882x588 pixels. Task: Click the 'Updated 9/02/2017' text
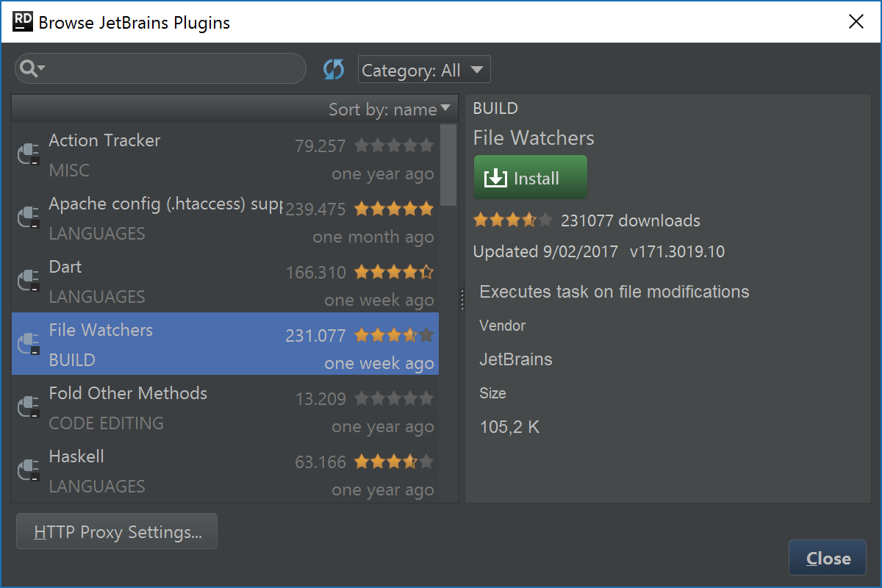[546, 252]
